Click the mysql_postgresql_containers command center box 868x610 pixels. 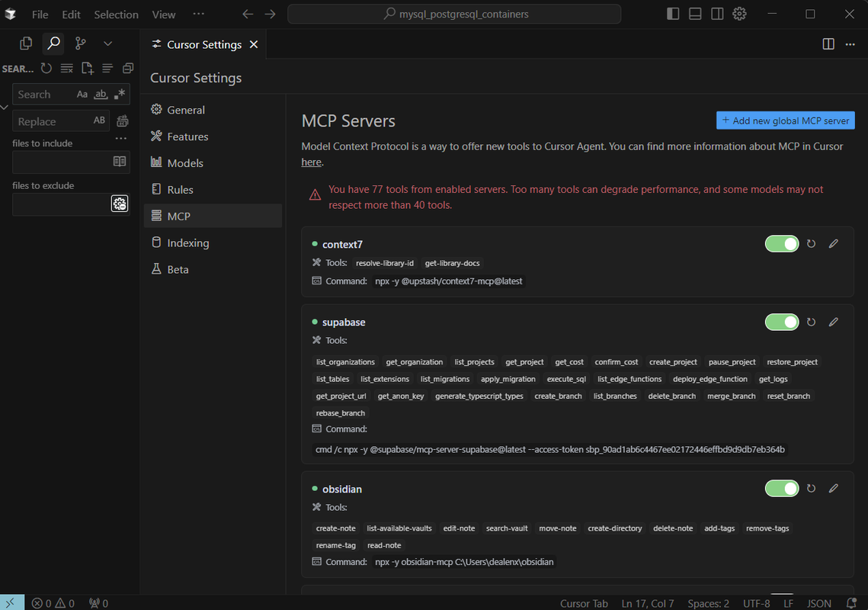454,14
